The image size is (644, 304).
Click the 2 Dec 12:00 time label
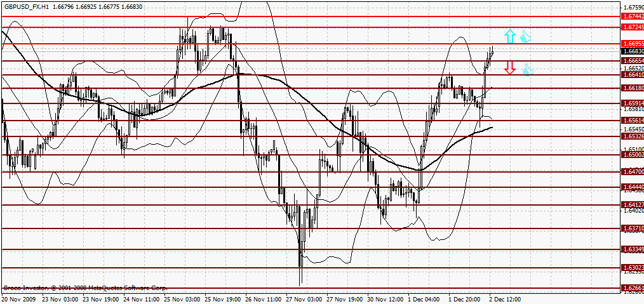(x=505, y=300)
